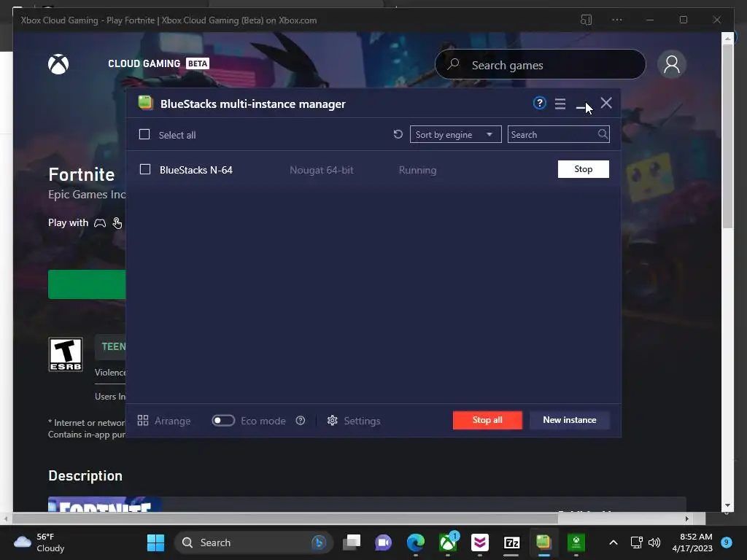This screenshot has height=560, width=747.
Task: Click the search magnifier in BlueStacks manager
Action: (x=603, y=134)
